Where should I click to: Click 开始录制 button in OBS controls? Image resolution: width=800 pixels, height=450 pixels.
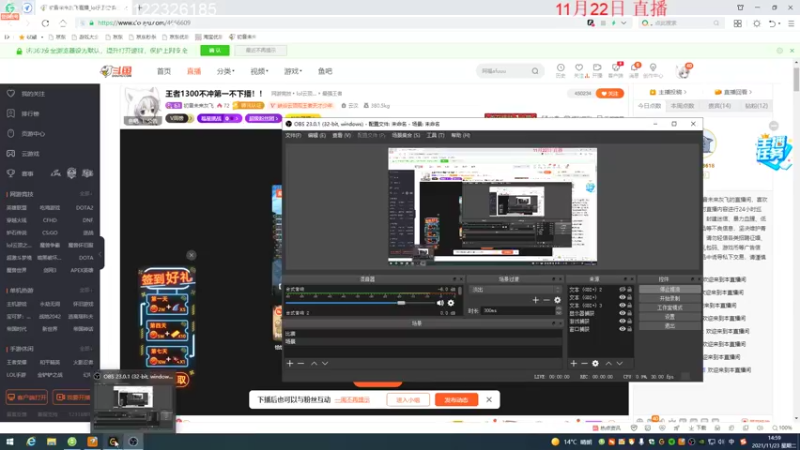click(x=670, y=298)
